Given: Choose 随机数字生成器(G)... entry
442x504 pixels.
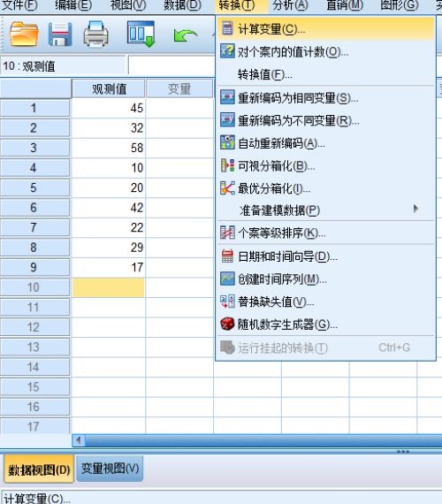Looking at the screenshot, I should click(x=326, y=325).
